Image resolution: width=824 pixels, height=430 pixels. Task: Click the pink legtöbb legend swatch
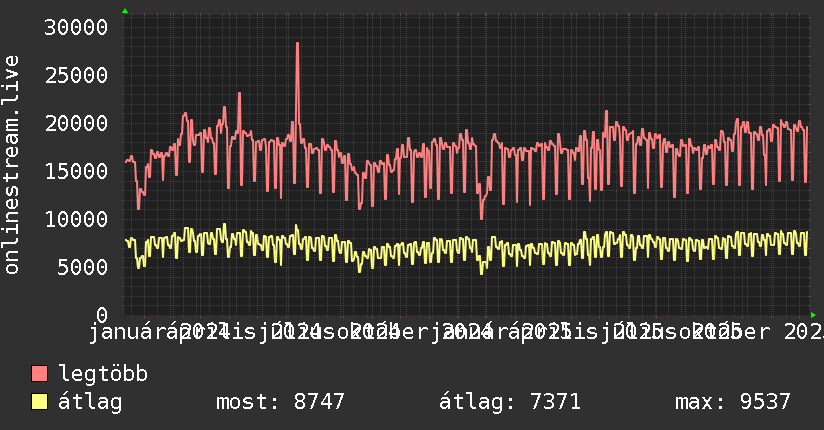pyautogui.click(x=40, y=374)
